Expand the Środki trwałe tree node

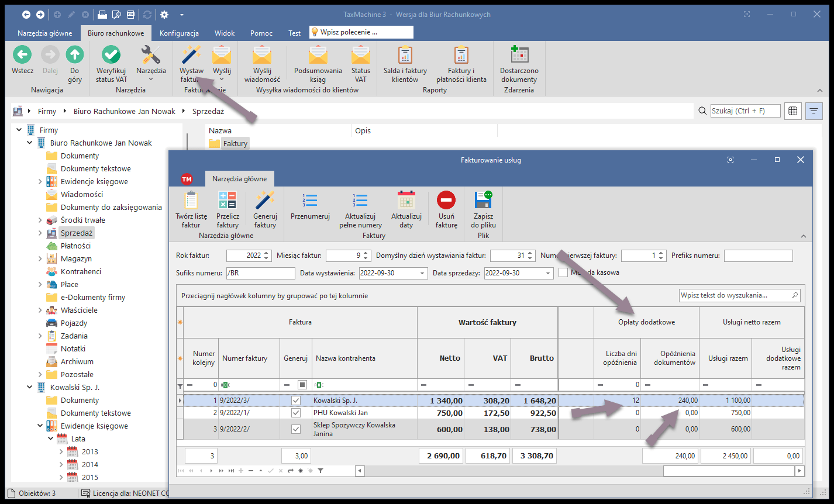tap(40, 220)
